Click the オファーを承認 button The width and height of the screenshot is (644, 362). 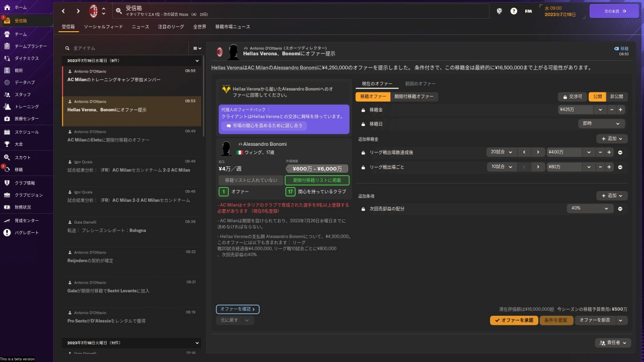[514, 320]
